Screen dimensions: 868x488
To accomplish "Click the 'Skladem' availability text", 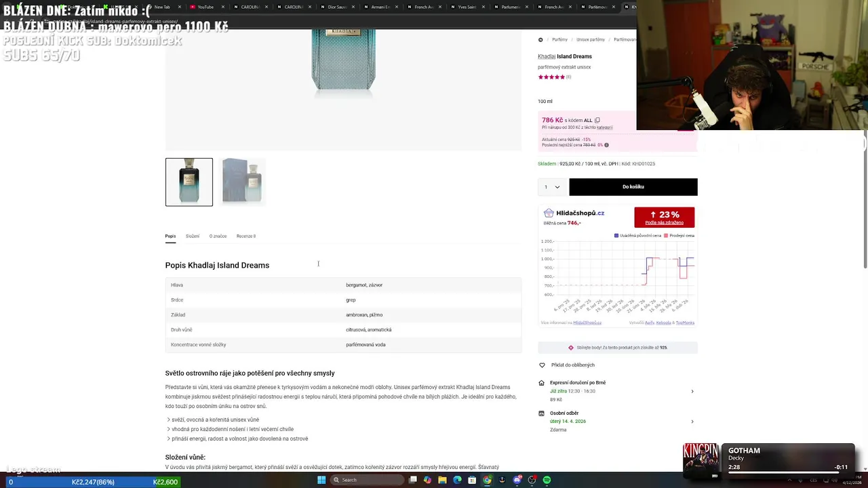I will tap(547, 164).
